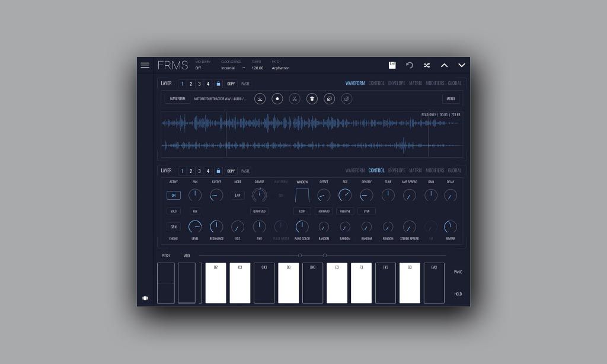
Task: Switch to the ENVELOPE tab in the upper panel
Action: [x=397, y=84]
